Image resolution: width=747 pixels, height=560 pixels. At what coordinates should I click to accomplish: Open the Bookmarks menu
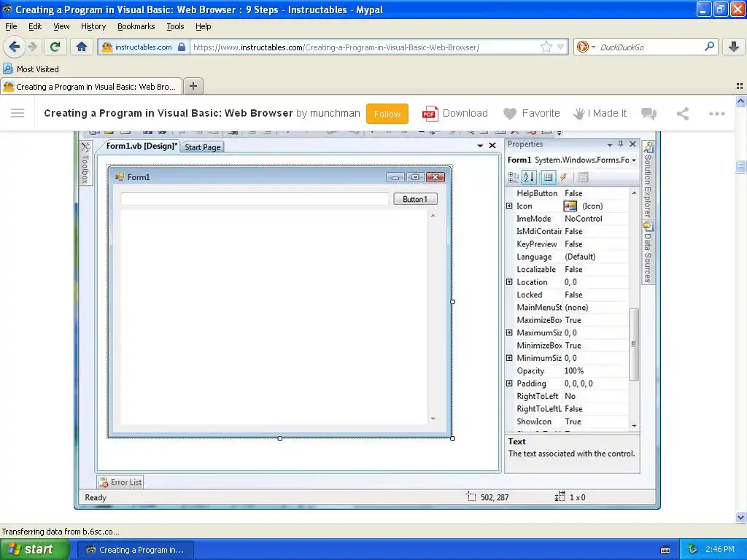(136, 26)
